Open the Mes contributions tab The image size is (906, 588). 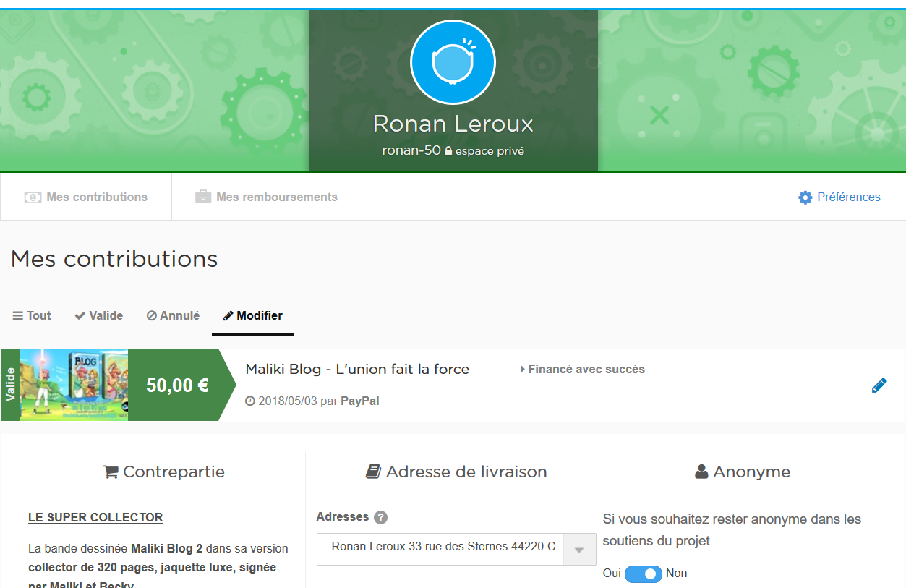point(86,197)
